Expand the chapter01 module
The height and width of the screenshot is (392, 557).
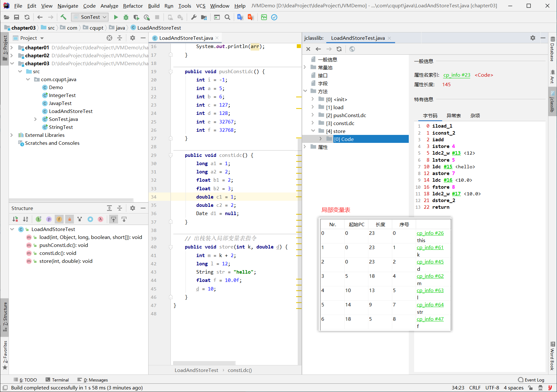(x=12, y=47)
